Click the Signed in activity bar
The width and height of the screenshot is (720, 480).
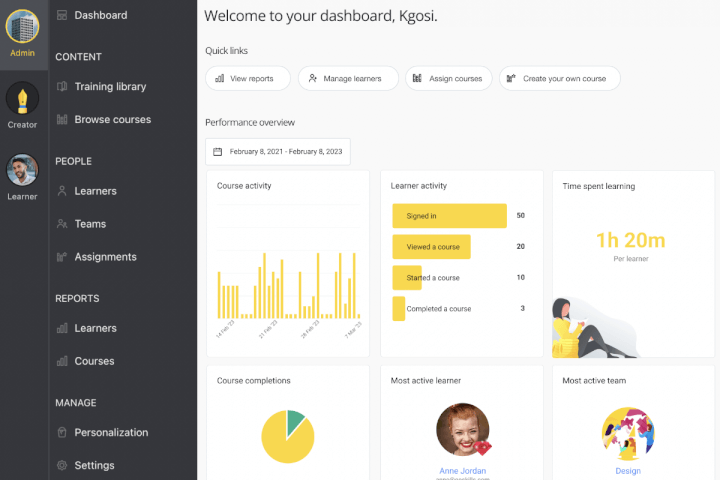click(x=450, y=216)
